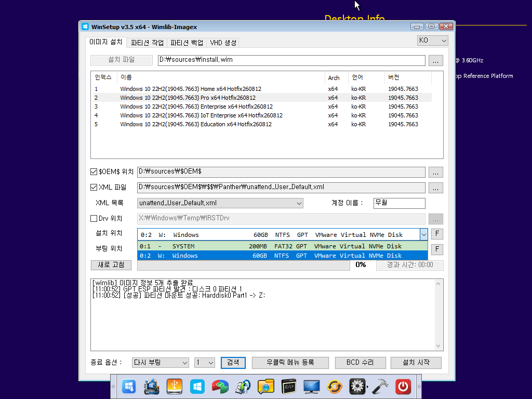Click the 우클릭 메뉴 등록 button
The height and width of the screenshot is (399, 532).
290,362
